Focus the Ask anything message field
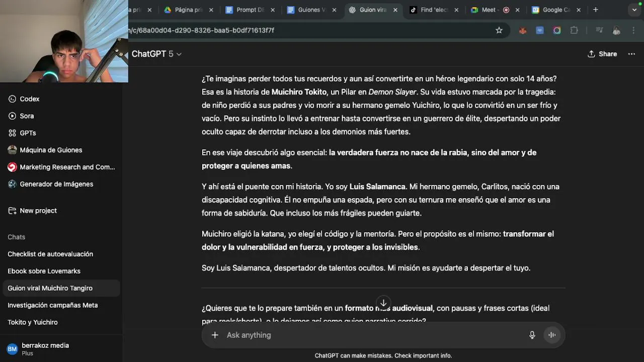Viewport: 644px width, 362px height. [x=372, y=335]
